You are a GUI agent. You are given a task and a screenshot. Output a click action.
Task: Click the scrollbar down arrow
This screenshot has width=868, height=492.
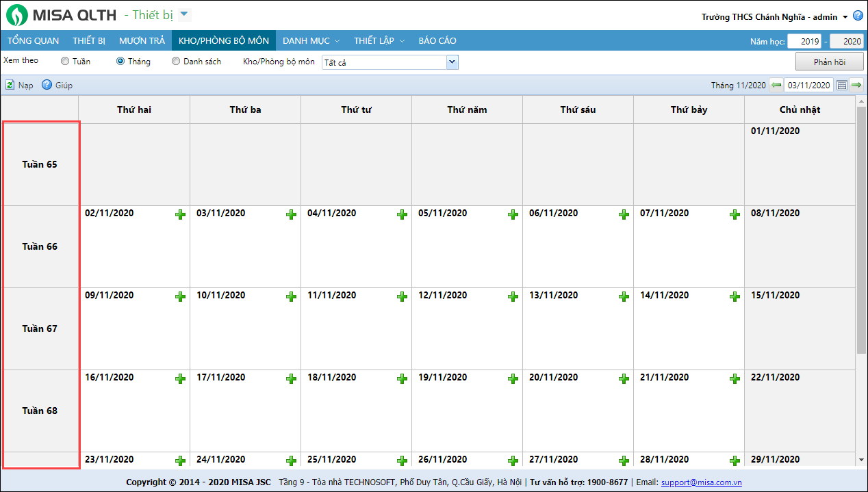point(860,461)
